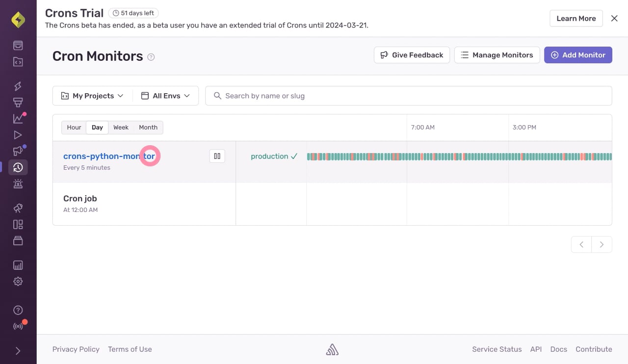Image resolution: width=628 pixels, height=364 pixels.
Task: Open the Issues icon in sidebar
Action: coord(18,46)
